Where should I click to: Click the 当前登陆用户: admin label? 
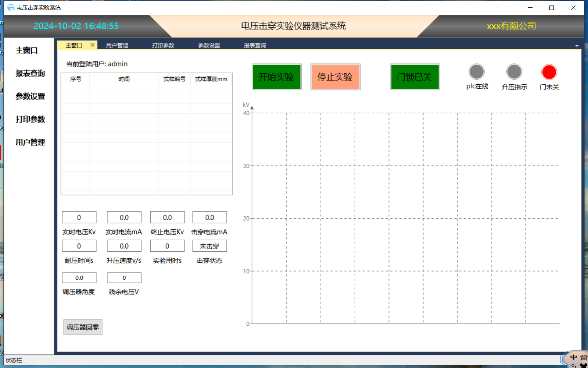pyautogui.click(x=97, y=64)
